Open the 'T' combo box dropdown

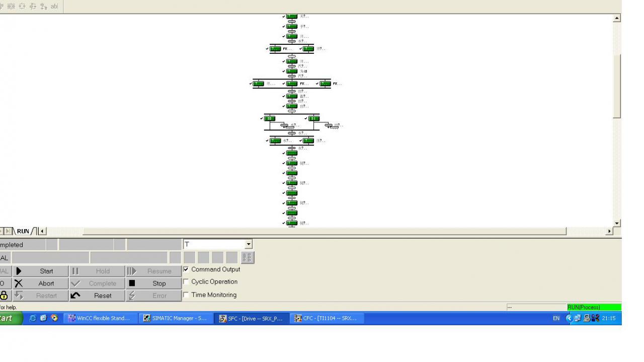pyautogui.click(x=248, y=245)
